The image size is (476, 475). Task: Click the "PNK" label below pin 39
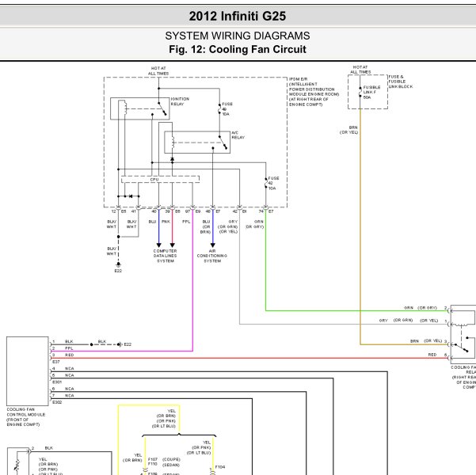[166, 222]
